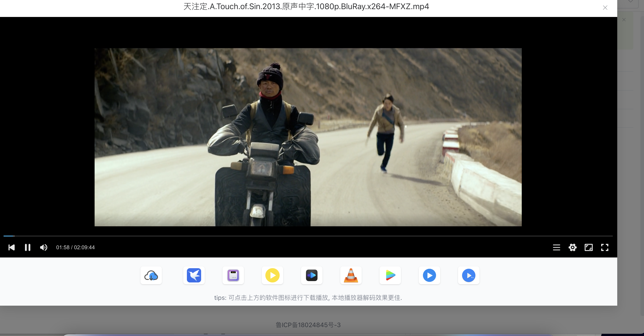
Task: Click the 鲁ICP备18024845号-3 link
Action: click(308, 325)
